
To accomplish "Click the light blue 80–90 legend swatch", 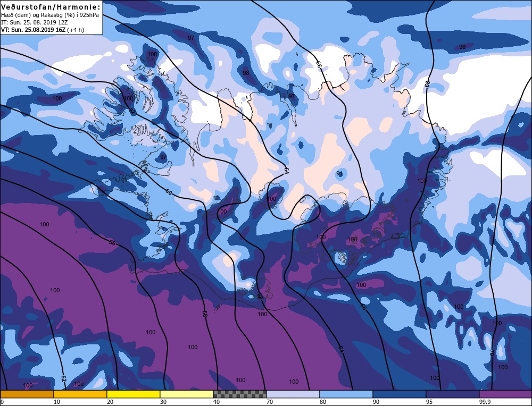I will (x=346, y=394).
